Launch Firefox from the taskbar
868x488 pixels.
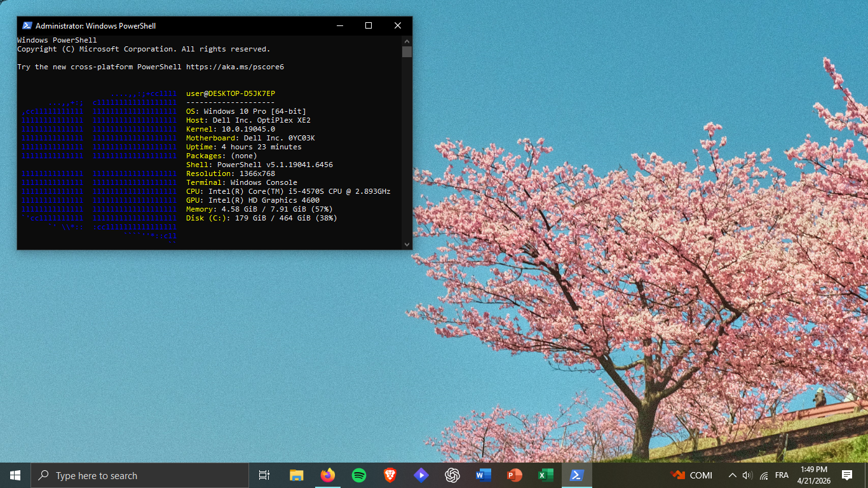click(x=327, y=475)
